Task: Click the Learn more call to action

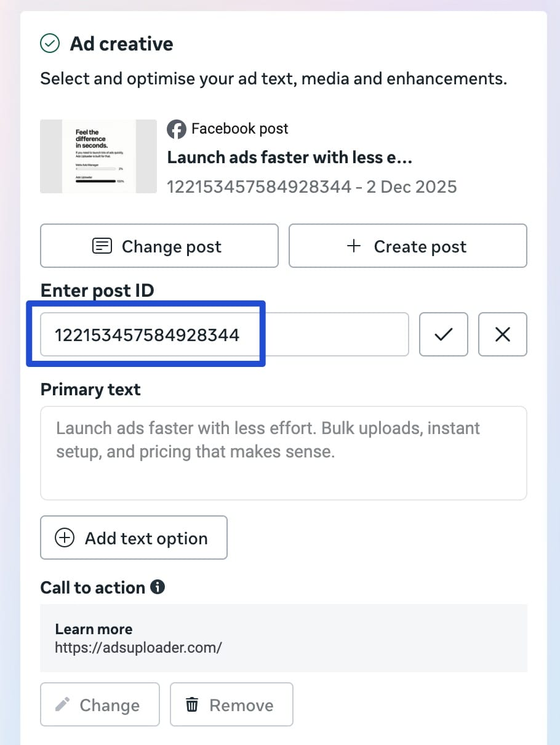Action: click(x=94, y=629)
